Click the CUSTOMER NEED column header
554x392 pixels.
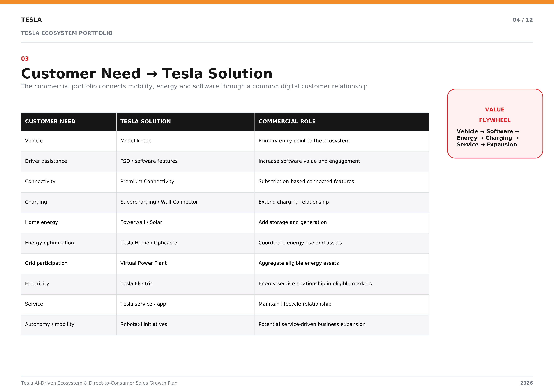click(x=69, y=122)
